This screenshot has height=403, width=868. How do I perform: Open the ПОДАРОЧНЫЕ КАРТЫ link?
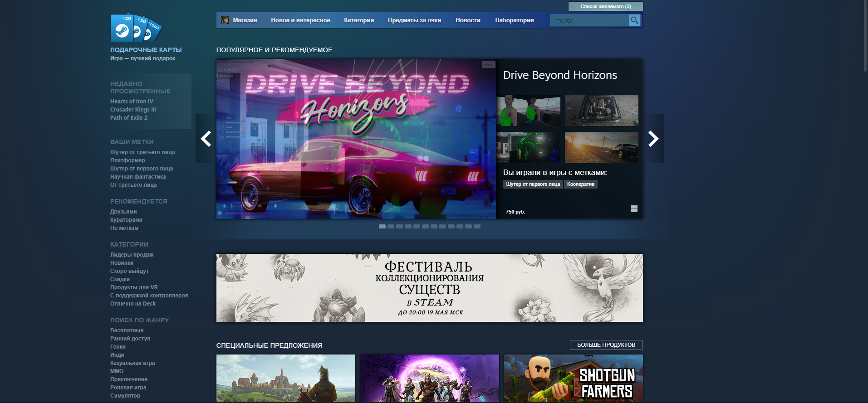pyautogui.click(x=146, y=50)
